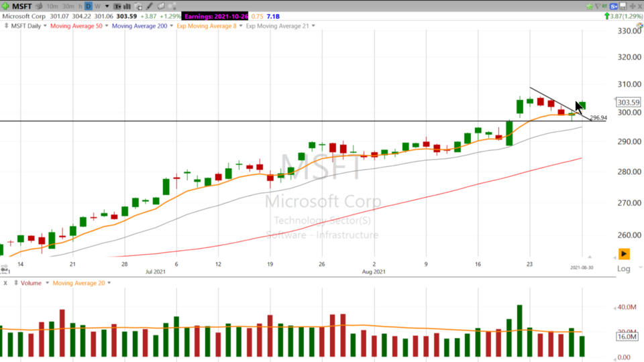The image size is (644, 362).
Task: Click the four-arrow move pane icon
Action: tap(633, 6)
